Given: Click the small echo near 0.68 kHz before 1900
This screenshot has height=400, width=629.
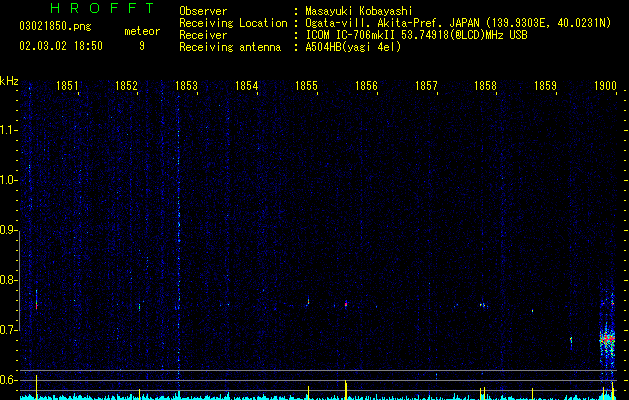Looking at the screenshot, I should pyautogui.click(x=571, y=342).
